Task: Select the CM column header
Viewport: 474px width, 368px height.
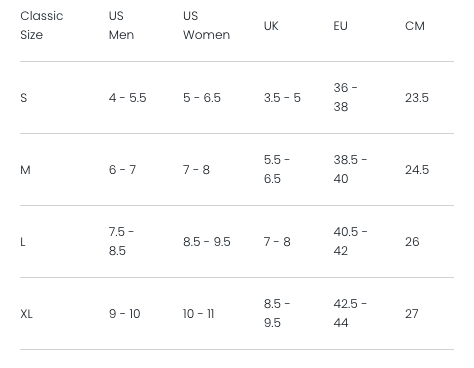Action: pyautogui.click(x=415, y=26)
